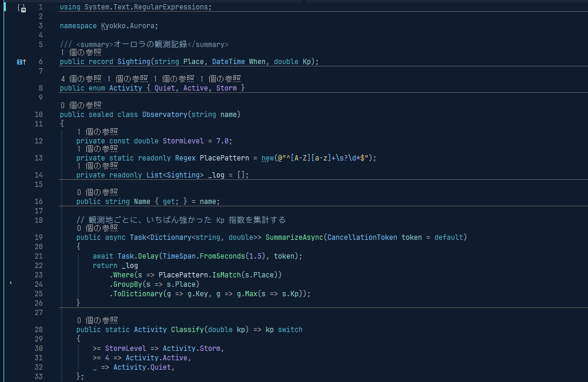588x382 pixels.
Task: Open the '0 個の参照' CodeLens above Classify method
Action: tap(98, 320)
